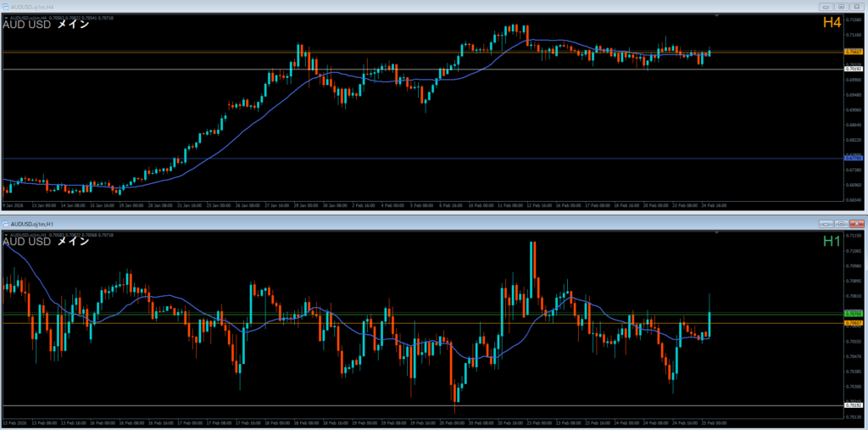Click '23 Feb 00:00' on H1 time axis
868x430 pixels.
pyautogui.click(x=538, y=422)
